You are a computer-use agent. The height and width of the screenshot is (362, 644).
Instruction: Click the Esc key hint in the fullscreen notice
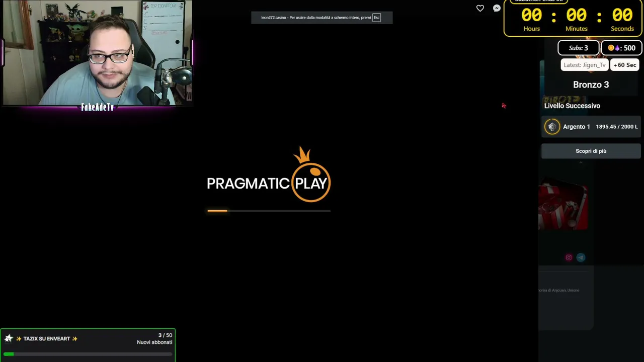pos(376,18)
